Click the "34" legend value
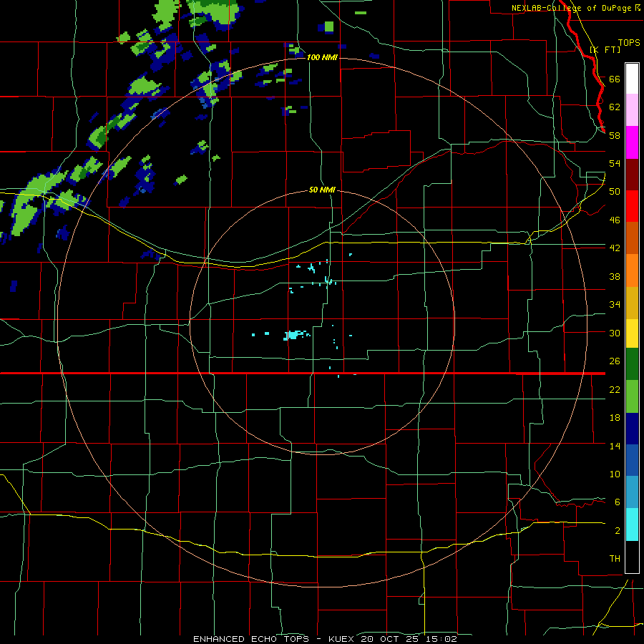Viewport: 644px width, 644px height. [615, 305]
